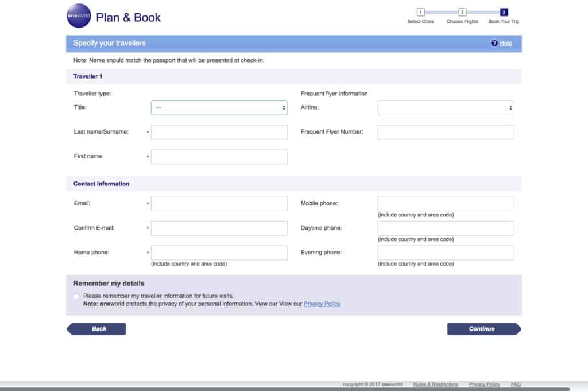Screen dimensions: 588x392
Task: Click the Last name/Surname input field
Action: [219, 132]
